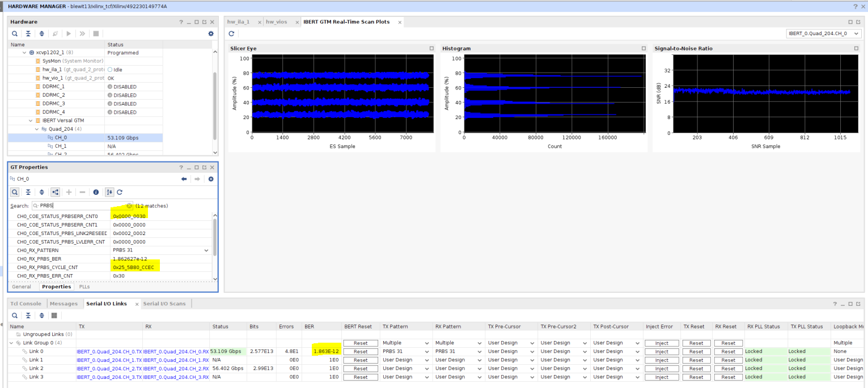Switch to the Tcl Console tab
The image size is (868, 388).
25,304
